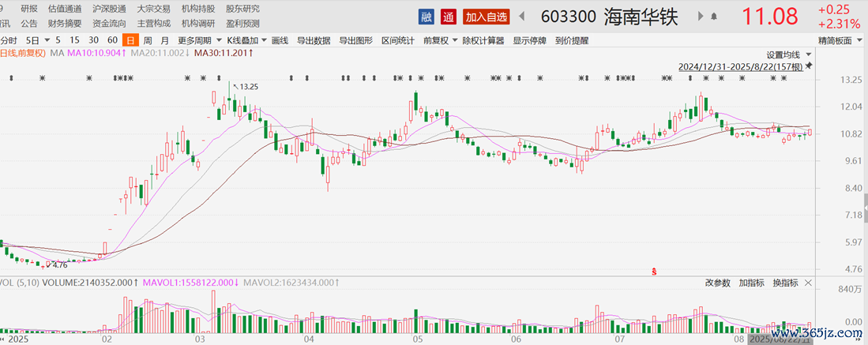This screenshot has height=345, width=868.
Task: Click the blue 融 margin trading icon
Action: [427, 16]
